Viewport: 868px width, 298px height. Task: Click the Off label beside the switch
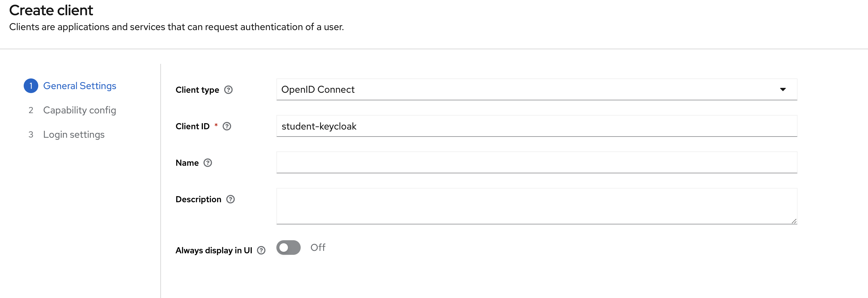point(318,248)
